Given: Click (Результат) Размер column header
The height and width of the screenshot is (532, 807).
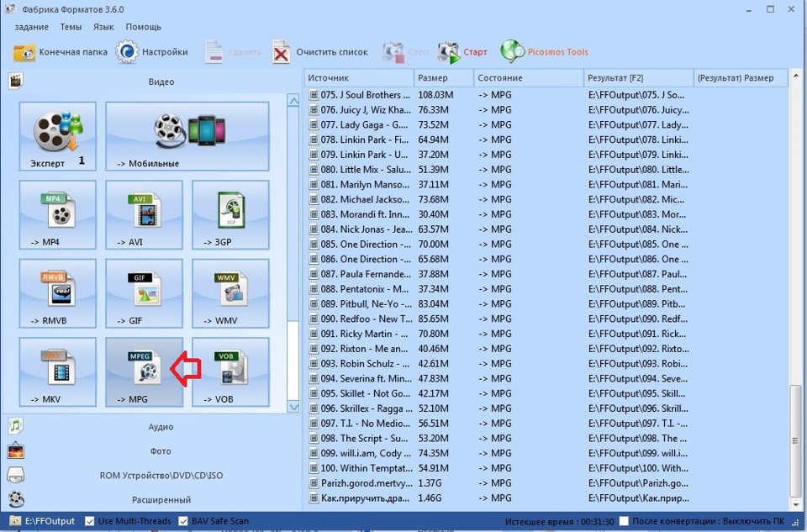Looking at the screenshot, I should point(741,77).
